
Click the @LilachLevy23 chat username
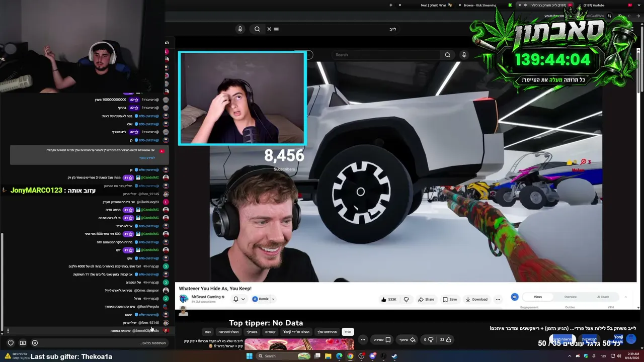coord(147,202)
